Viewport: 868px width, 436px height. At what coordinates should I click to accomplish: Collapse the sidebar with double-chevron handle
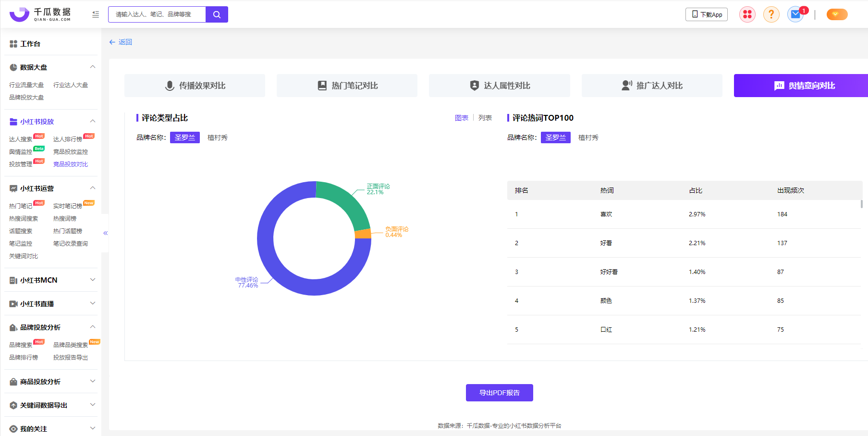click(x=105, y=233)
